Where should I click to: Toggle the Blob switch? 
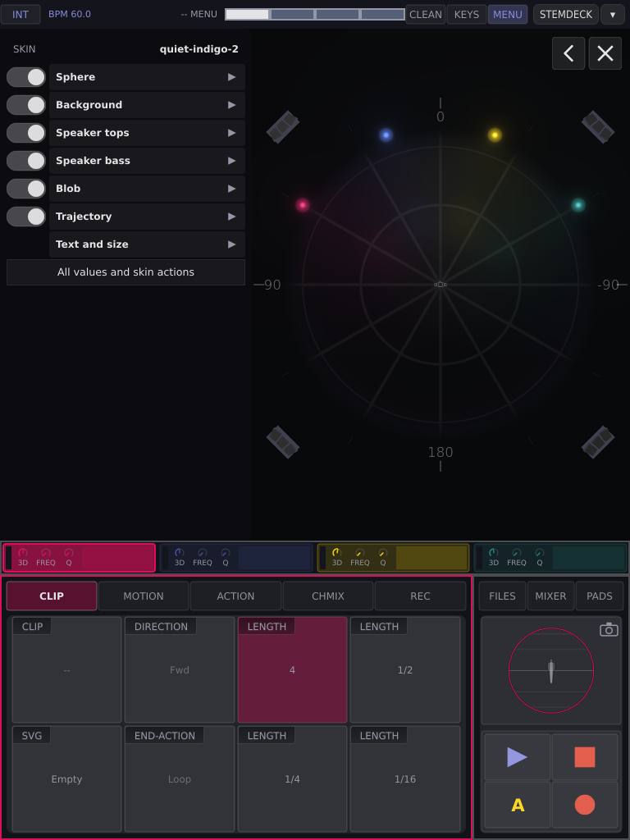point(26,189)
